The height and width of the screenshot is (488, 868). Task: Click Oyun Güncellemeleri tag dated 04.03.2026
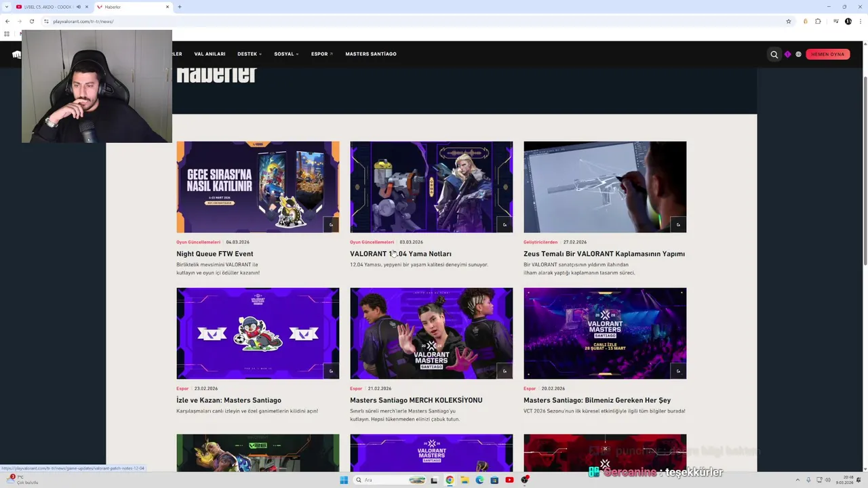[x=198, y=242]
